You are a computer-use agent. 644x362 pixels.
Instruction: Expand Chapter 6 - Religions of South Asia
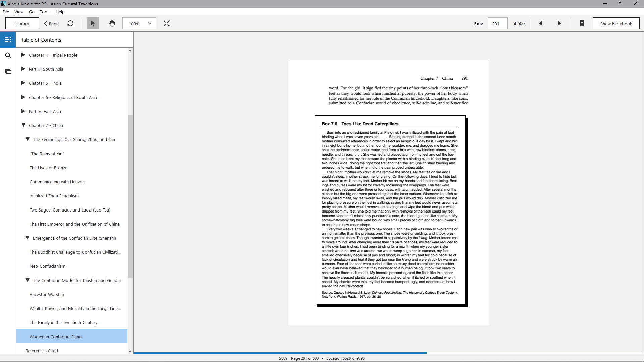(x=23, y=97)
